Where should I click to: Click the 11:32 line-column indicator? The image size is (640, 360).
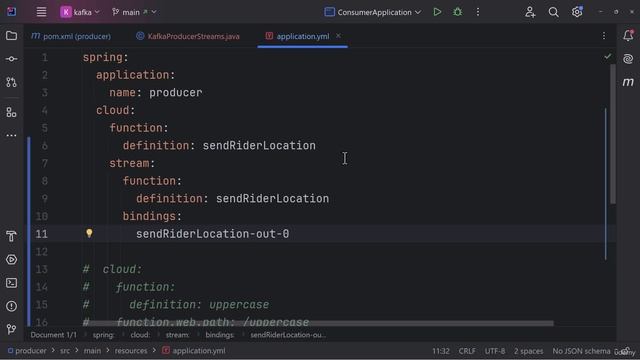441,351
